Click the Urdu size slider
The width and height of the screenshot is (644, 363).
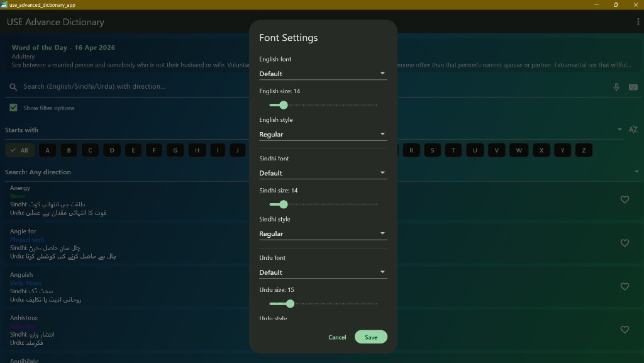[x=323, y=304]
